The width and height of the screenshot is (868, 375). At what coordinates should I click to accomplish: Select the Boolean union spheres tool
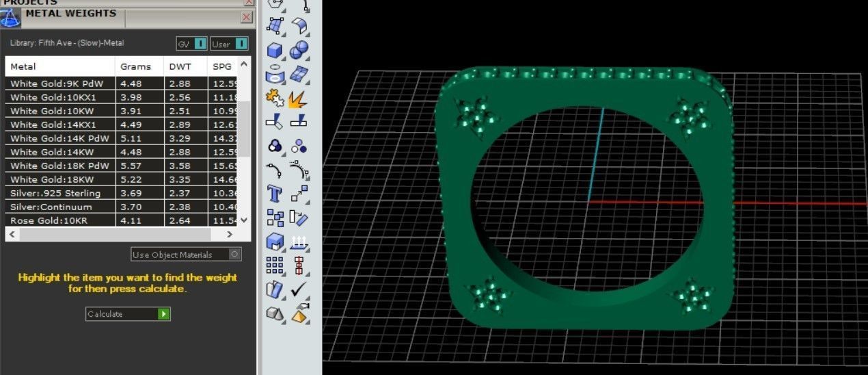299,50
